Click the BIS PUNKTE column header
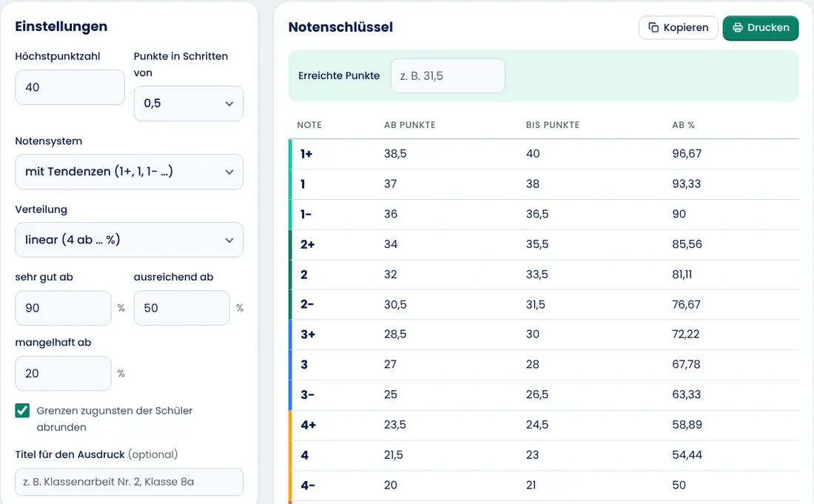 click(x=552, y=125)
